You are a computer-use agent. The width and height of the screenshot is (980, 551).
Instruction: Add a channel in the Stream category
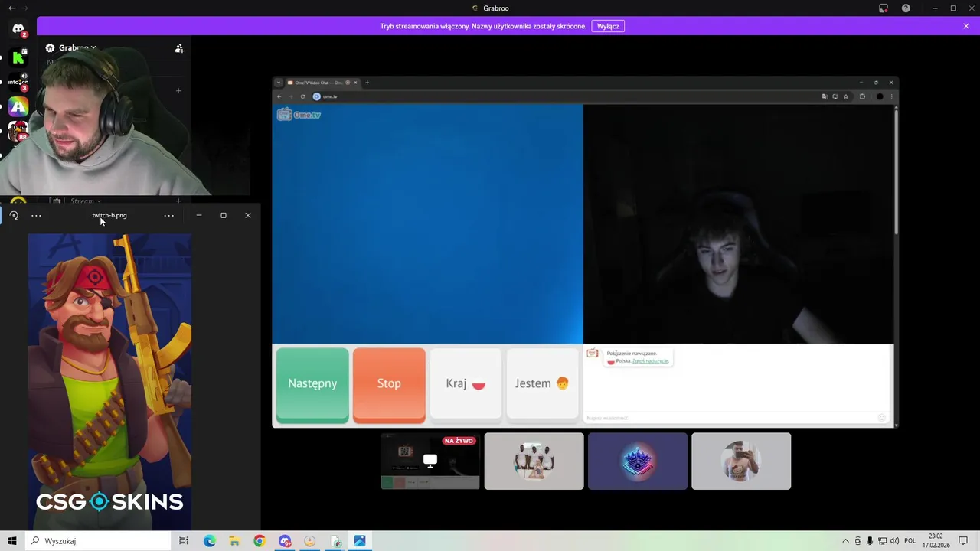pyautogui.click(x=179, y=201)
